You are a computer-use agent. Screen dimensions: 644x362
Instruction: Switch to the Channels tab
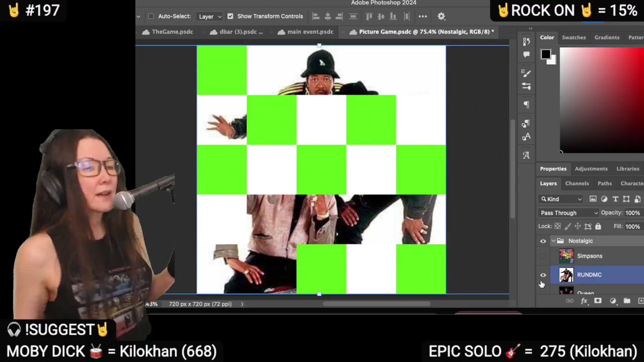(x=577, y=184)
